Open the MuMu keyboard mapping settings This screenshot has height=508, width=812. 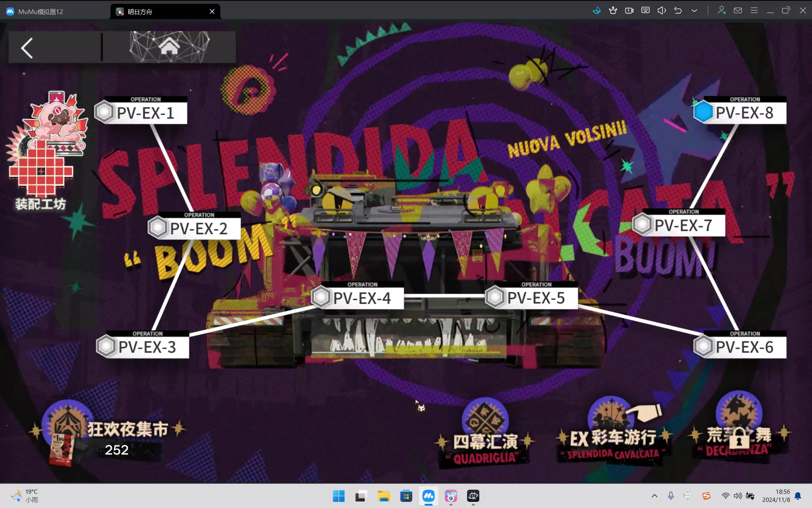coord(646,10)
